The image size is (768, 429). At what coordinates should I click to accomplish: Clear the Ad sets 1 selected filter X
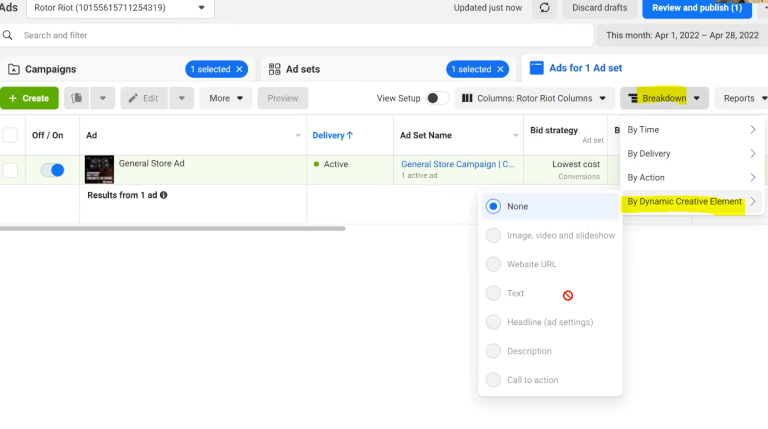(x=501, y=69)
